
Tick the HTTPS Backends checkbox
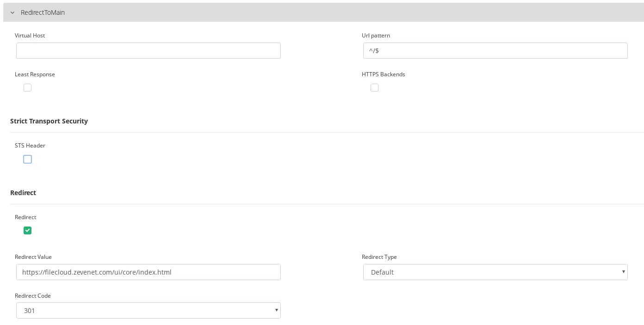pos(375,87)
